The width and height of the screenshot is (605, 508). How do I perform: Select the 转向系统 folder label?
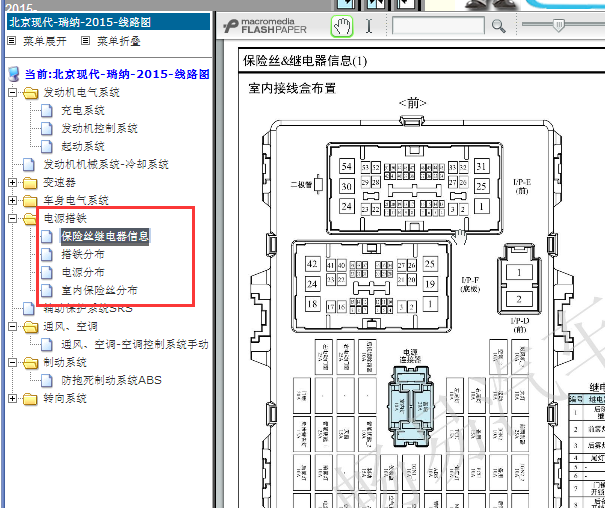click(x=65, y=398)
